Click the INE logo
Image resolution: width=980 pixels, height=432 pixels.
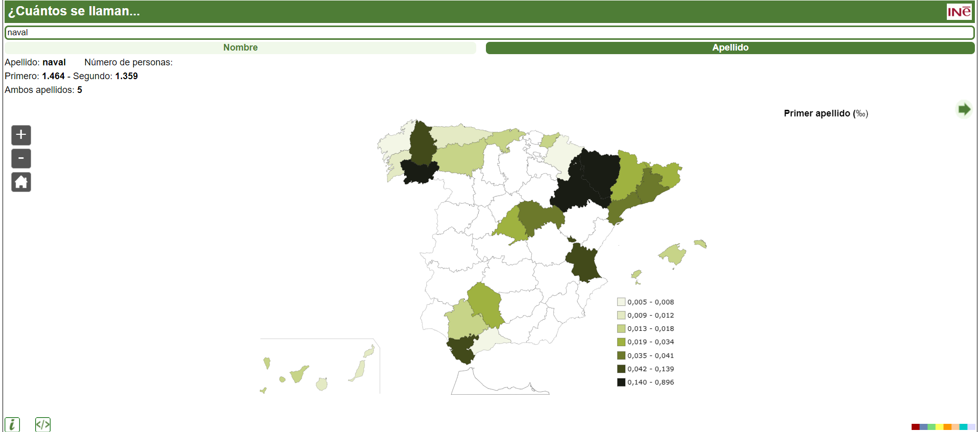[959, 12]
